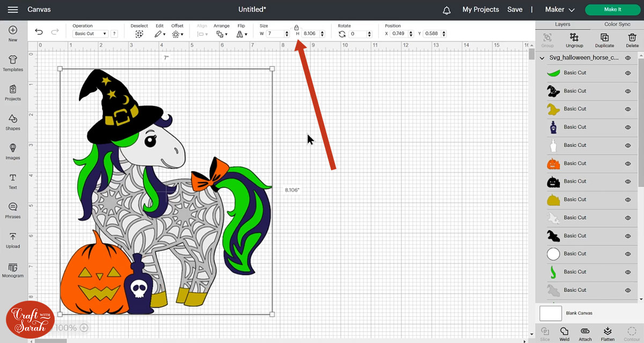Click the Undo arrow icon
This screenshot has width=644, height=343.
coord(39,32)
